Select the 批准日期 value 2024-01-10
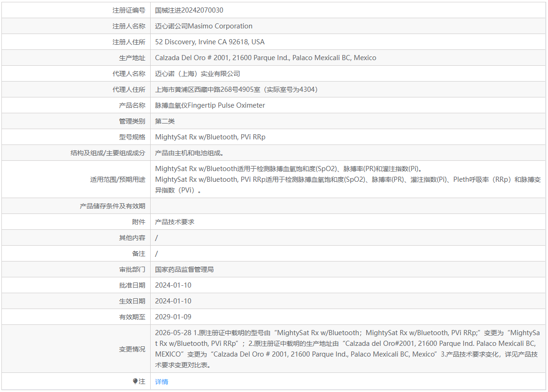The image size is (548, 392). tap(173, 285)
